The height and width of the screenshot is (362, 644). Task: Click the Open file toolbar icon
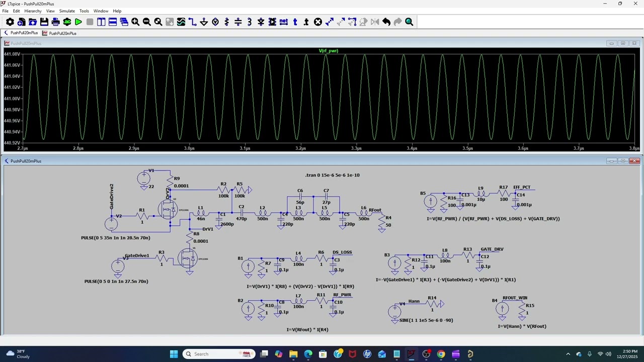(x=33, y=22)
